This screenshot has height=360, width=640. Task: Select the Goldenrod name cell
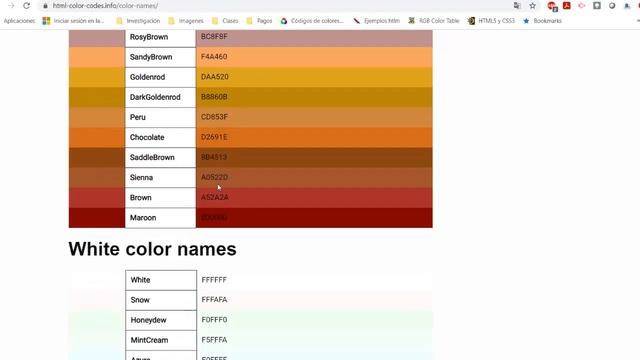(x=160, y=77)
